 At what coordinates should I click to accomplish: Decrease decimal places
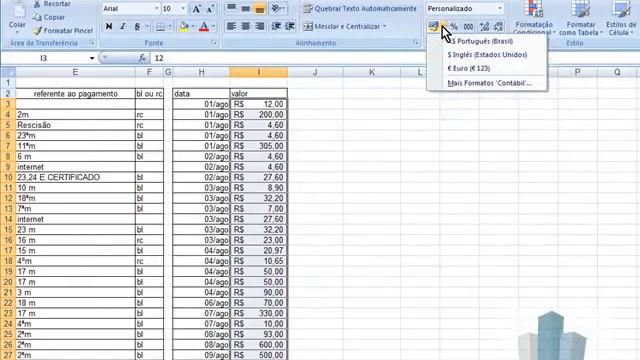pos(498,27)
